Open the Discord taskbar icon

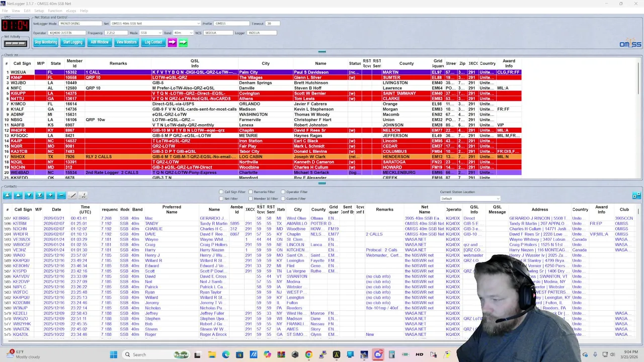click(378, 354)
